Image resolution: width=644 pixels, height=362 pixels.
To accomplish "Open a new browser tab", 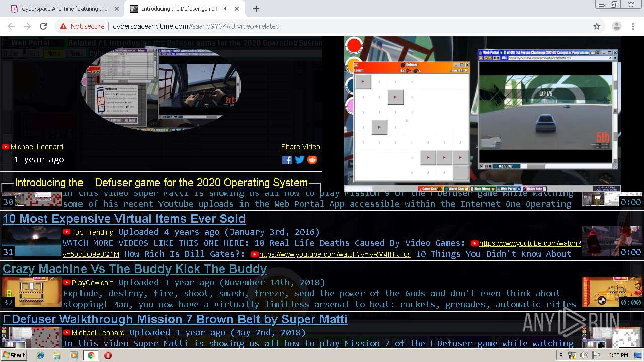I will click(256, 9).
